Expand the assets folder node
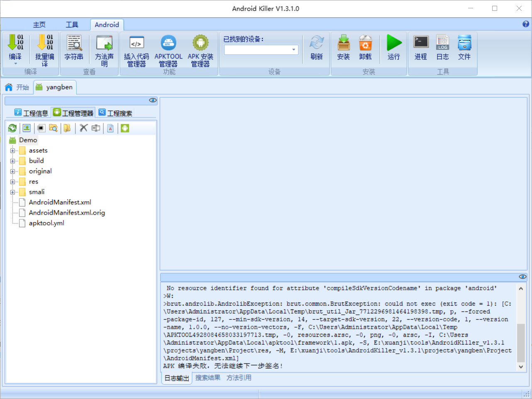Viewport: 532px width, 399px height. point(12,151)
